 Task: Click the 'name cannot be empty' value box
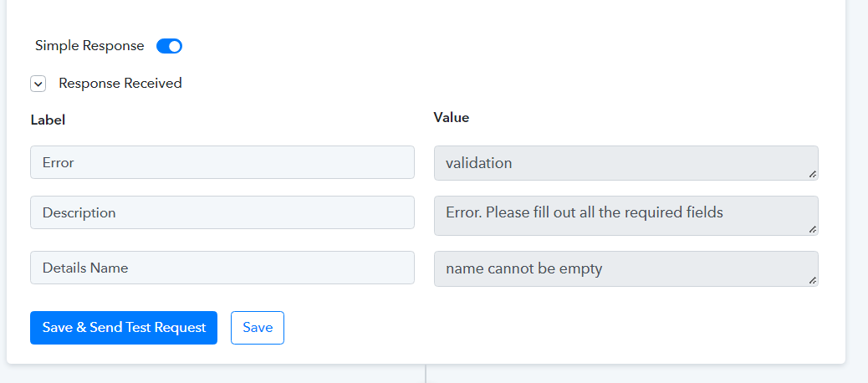[626, 269]
